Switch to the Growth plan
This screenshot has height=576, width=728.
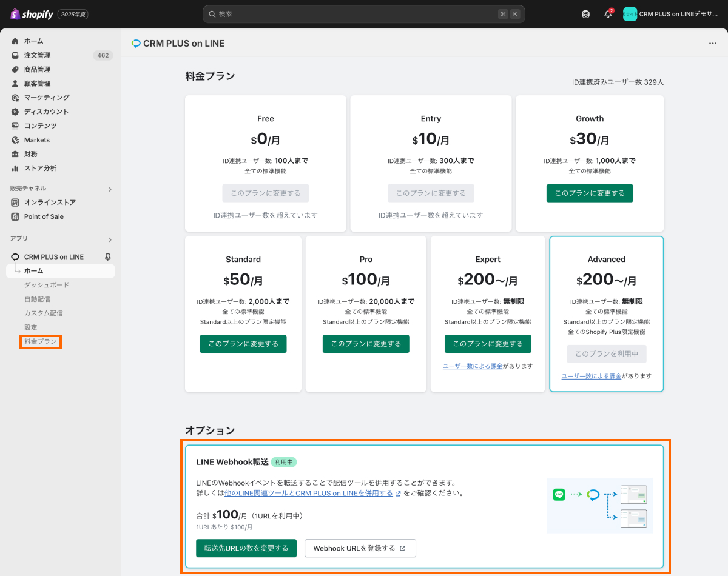tap(590, 193)
